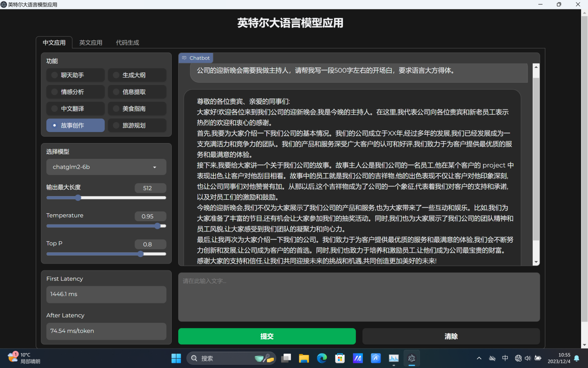Click the 选择模型 label
588x368 pixels.
(58, 151)
